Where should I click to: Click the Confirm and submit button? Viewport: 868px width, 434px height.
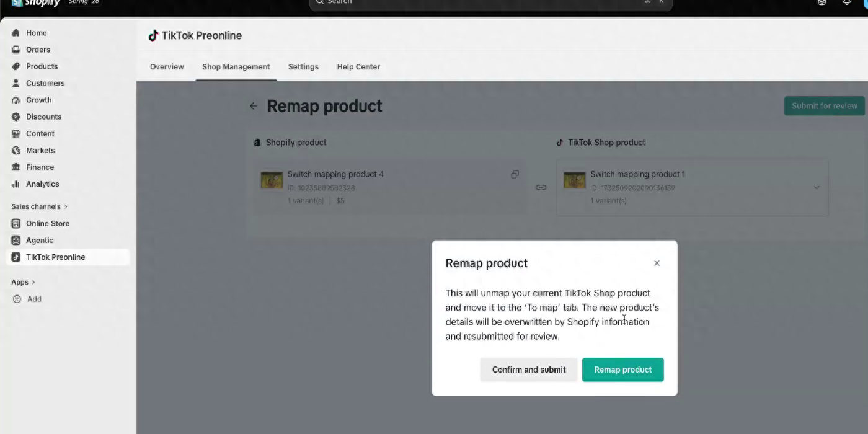tap(529, 370)
